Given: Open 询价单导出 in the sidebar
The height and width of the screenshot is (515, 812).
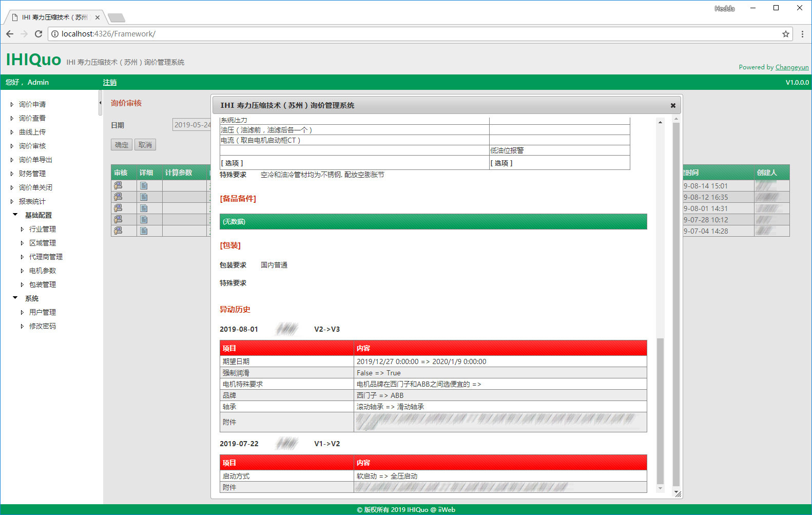Looking at the screenshot, I should 35,160.
